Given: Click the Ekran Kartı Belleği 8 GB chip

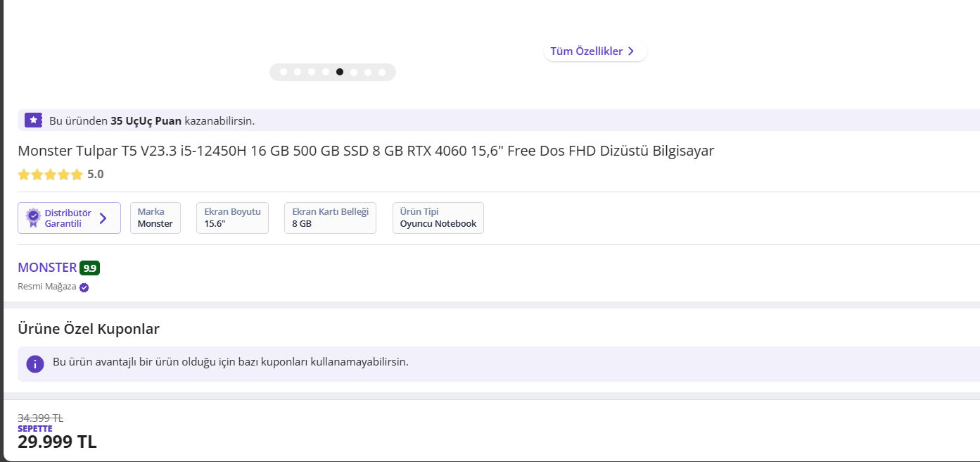Looking at the screenshot, I should tap(330, 218).
